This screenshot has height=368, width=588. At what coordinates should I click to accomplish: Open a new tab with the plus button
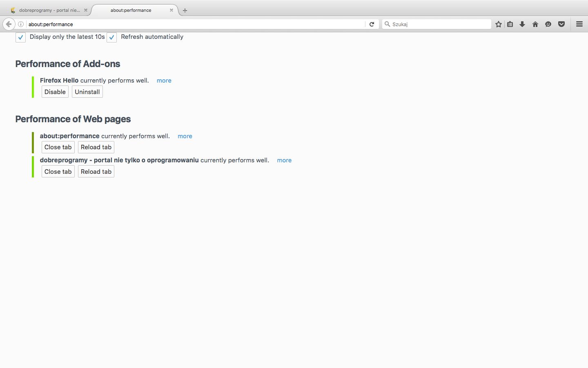[x=185, y=11]
